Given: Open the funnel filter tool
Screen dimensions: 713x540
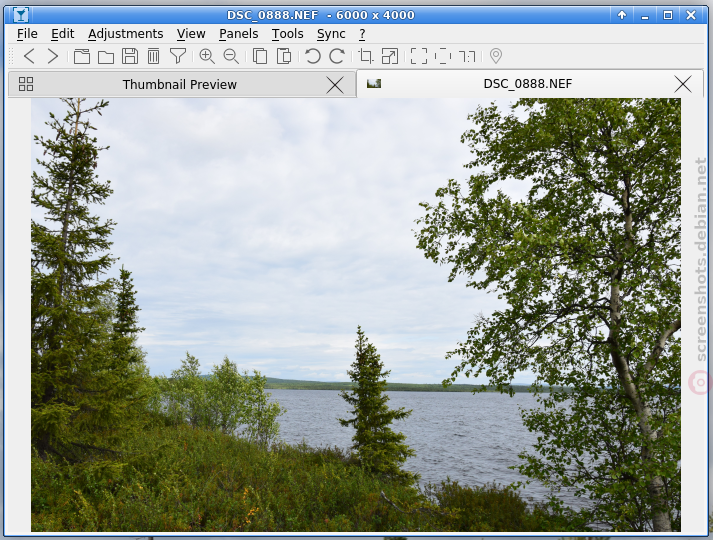Looking at the screenshot, I should tap(178, 56).
